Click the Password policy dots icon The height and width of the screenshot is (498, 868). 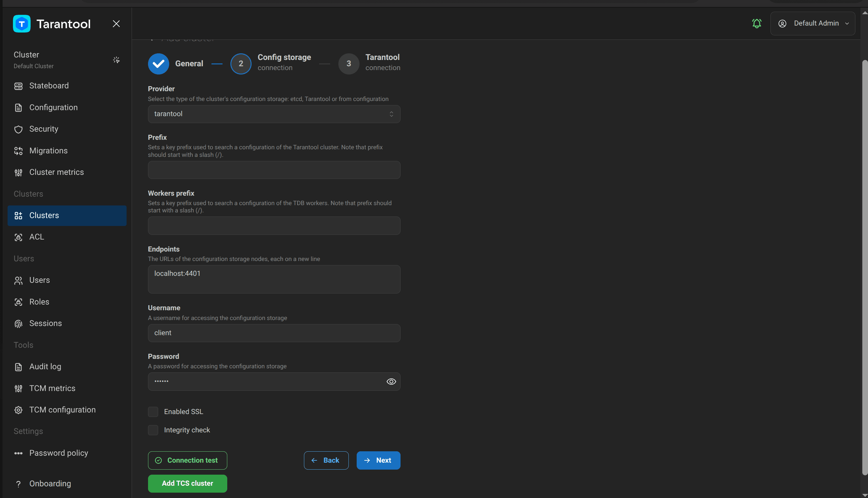point(19,453)
